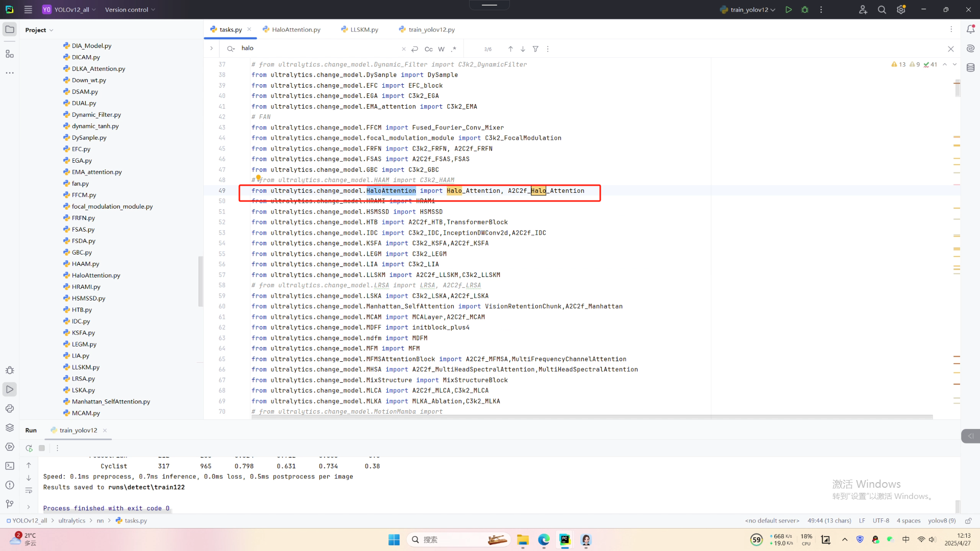Open Search Everywhere magnifier icon
Screen dimensions: 980x551
(x=881, y=10)
